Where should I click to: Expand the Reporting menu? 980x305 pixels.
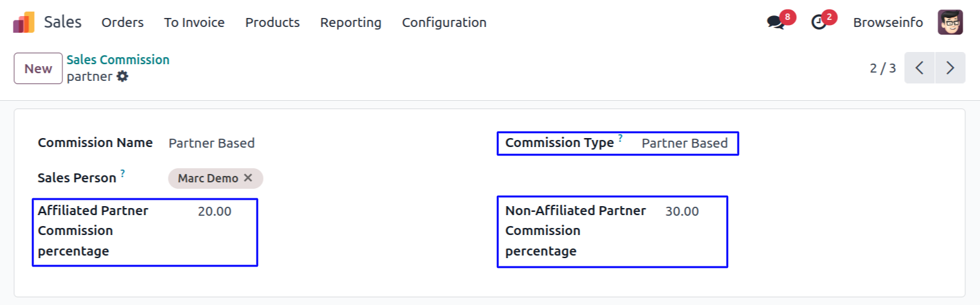350,22
